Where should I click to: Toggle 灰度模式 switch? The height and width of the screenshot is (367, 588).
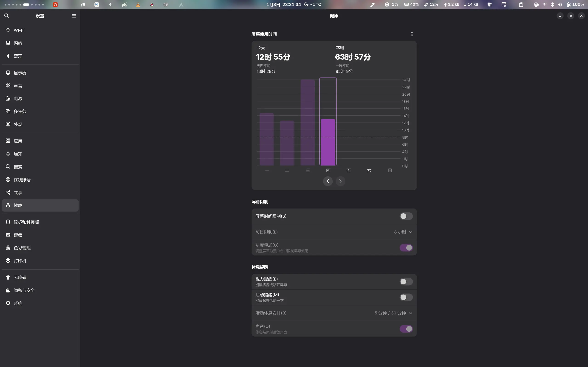click(406, 248)
